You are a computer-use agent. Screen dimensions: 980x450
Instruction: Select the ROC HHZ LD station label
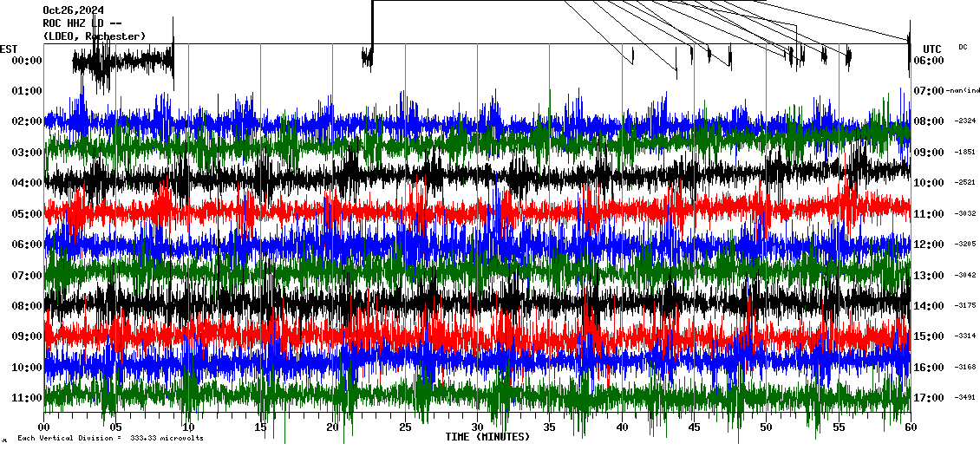click(x=80, y=23)
